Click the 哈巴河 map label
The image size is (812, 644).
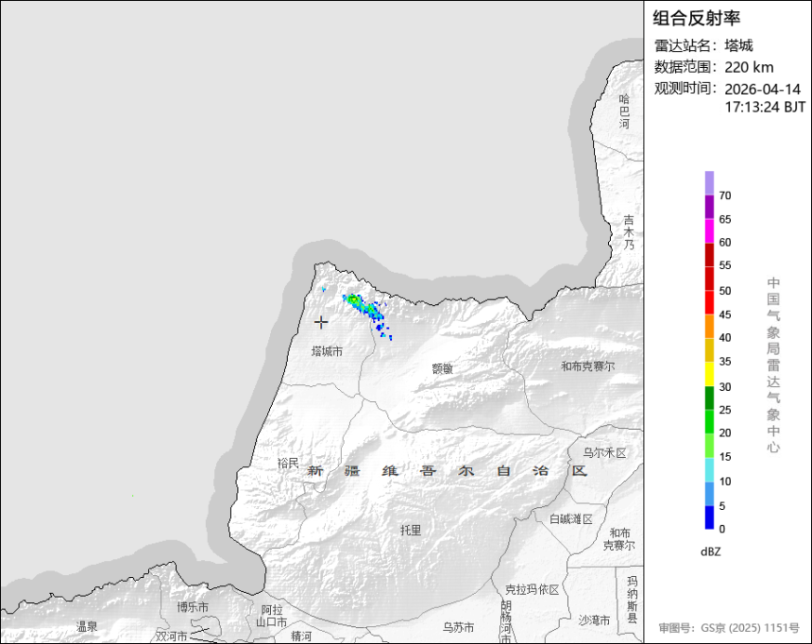point(624,110)
